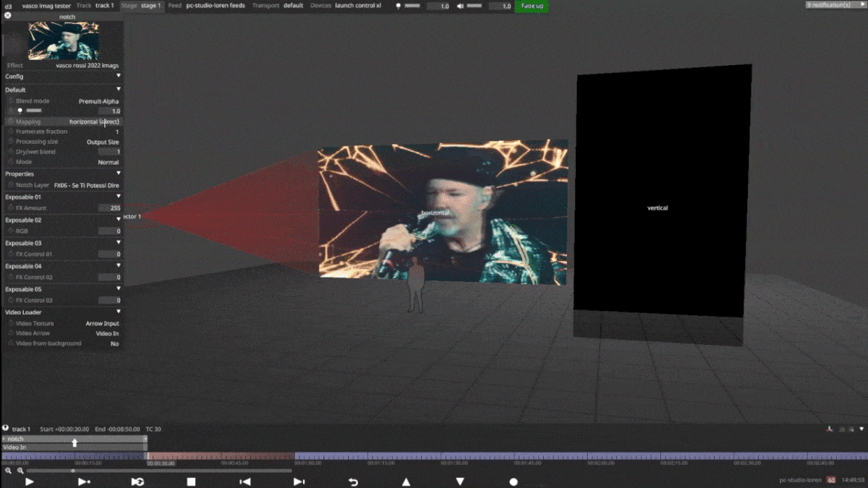Screen dimensions: 868x488
Task: Click the timeline zoom out magnifier
Action: tap(9, 471)
